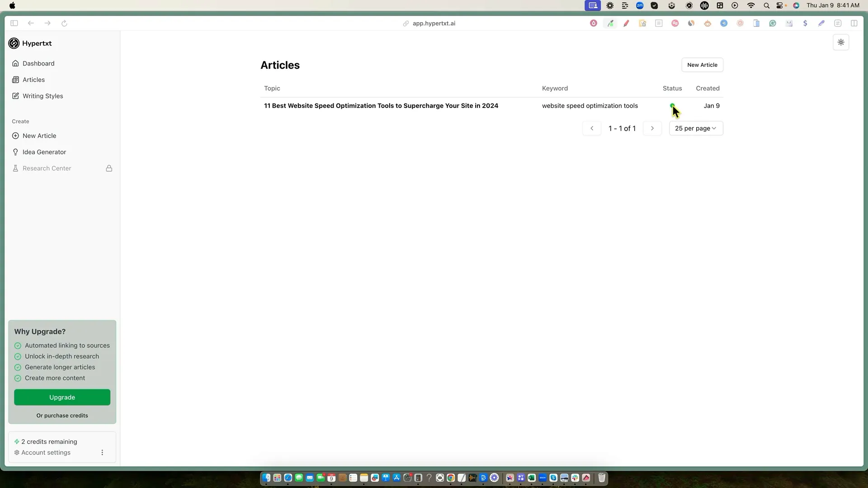Open the Idea Generator lightbulb icon
The width and height of the screenshot is (868, 488).
click(15, 152)
